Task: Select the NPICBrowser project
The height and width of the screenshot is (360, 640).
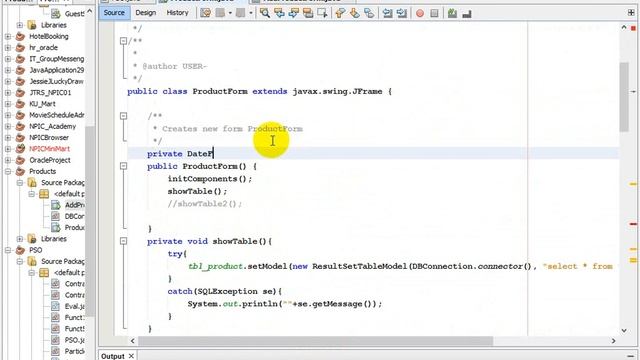Action: [x=49, y=138]
